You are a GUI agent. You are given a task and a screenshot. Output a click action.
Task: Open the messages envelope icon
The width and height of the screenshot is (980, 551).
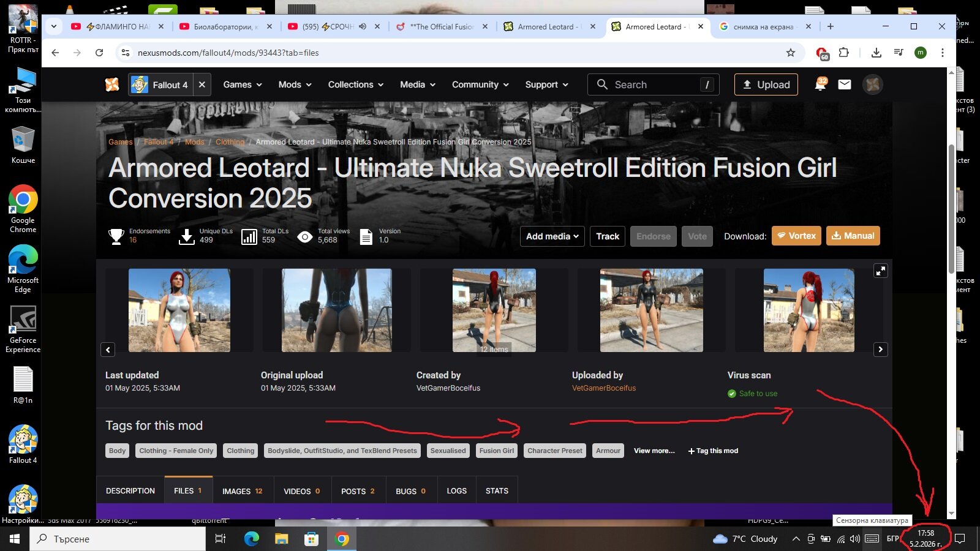coord(845,84)
